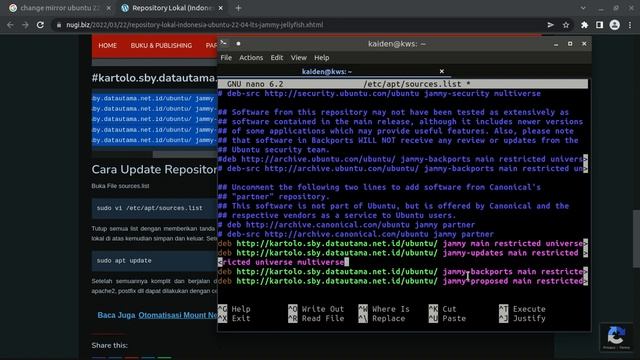The height and width of the screenshot is (360, 640).
Task: Click the jammy-backports kartolo repository line
Action: (403, 271)
